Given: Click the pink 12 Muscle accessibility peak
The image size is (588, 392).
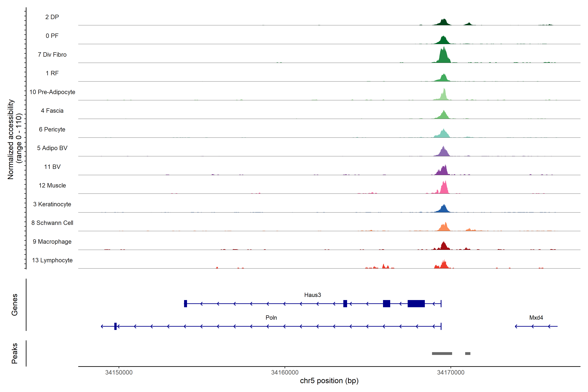Looking at the screenshot, I should click(444, 189).
